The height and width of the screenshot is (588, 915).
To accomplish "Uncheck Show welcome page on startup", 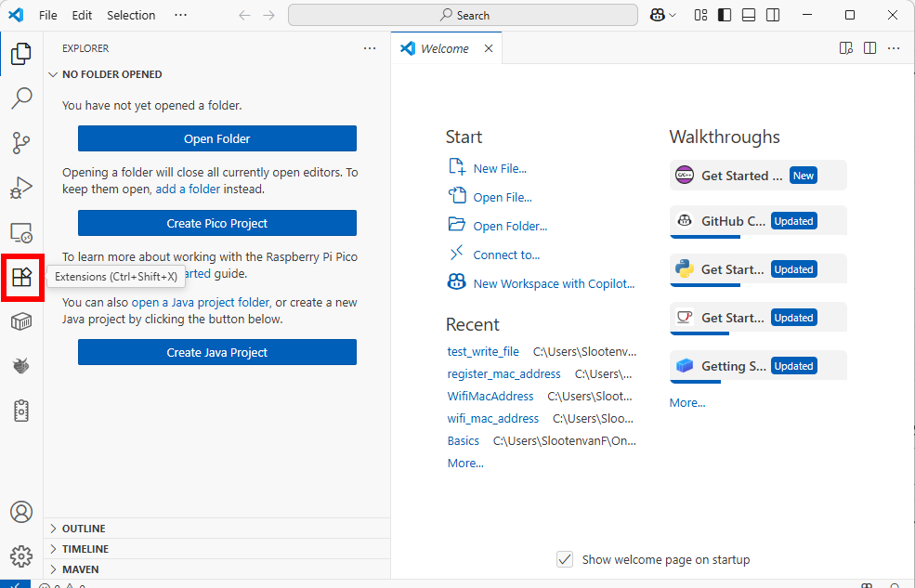I will pyautogui.click(x=565, y=559).
